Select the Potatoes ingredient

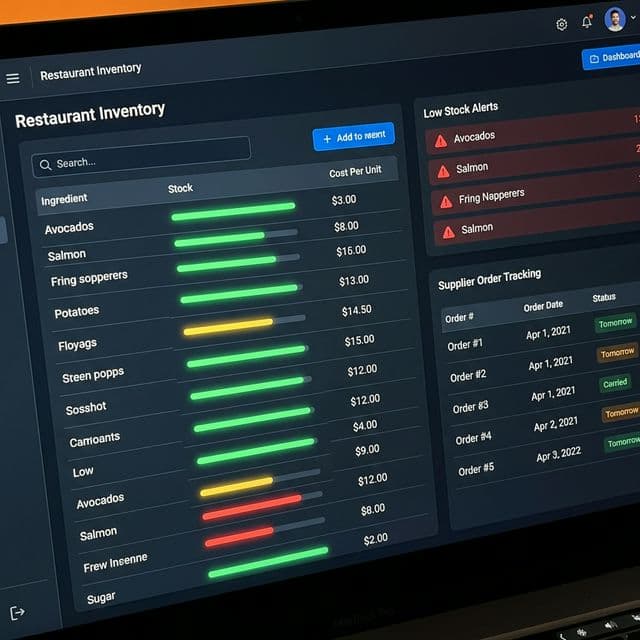point(77,312)
